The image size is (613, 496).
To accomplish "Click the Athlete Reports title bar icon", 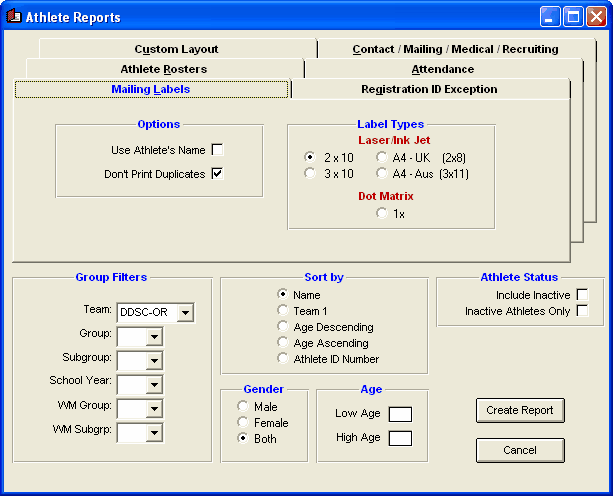I will tap(14, 17).
